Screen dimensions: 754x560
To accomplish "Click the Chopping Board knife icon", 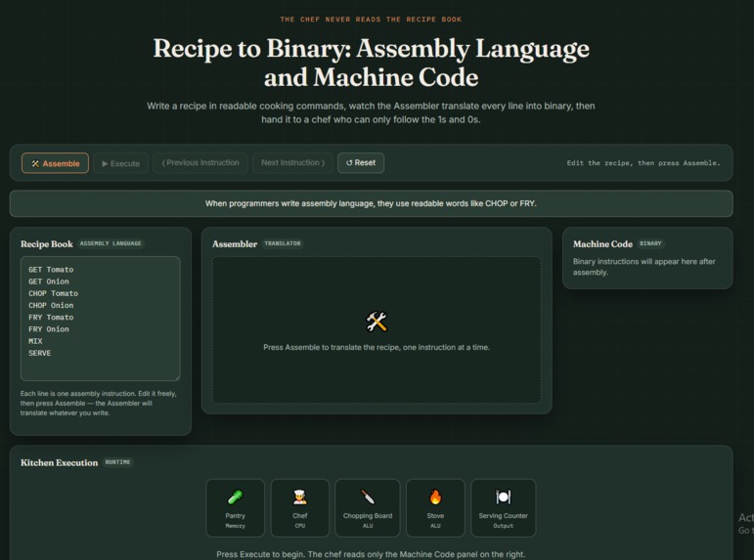I will click(x=368, y=496).
